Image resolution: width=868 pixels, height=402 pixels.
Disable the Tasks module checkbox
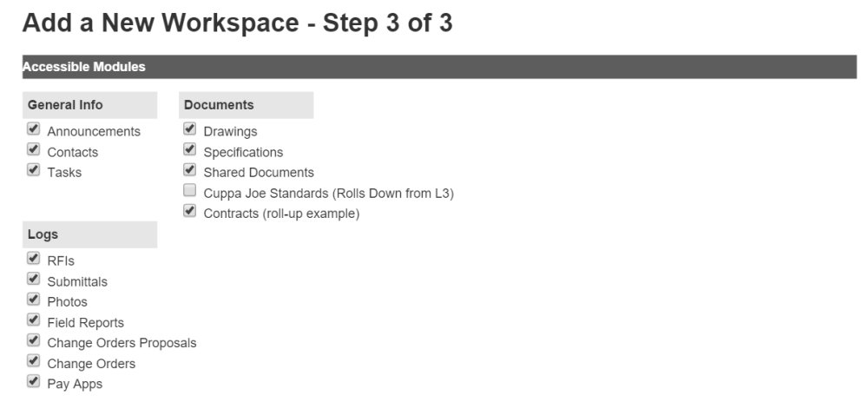[34, 169]
